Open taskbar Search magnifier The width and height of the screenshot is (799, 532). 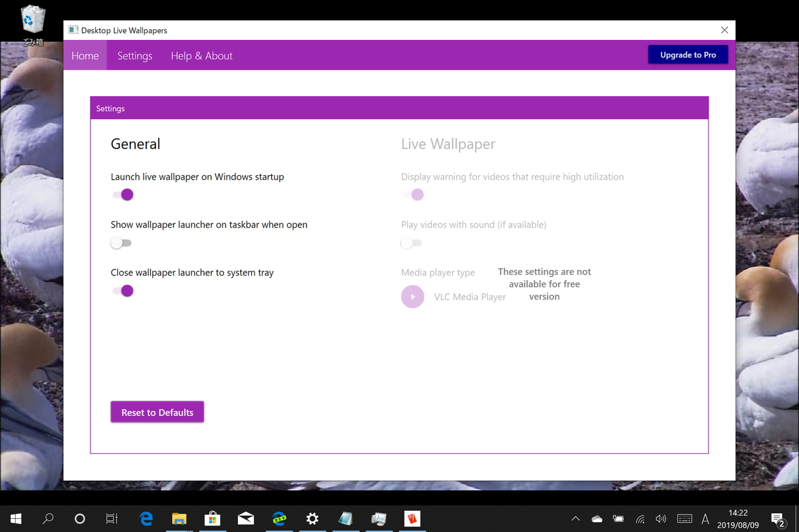tap(48, 518)
